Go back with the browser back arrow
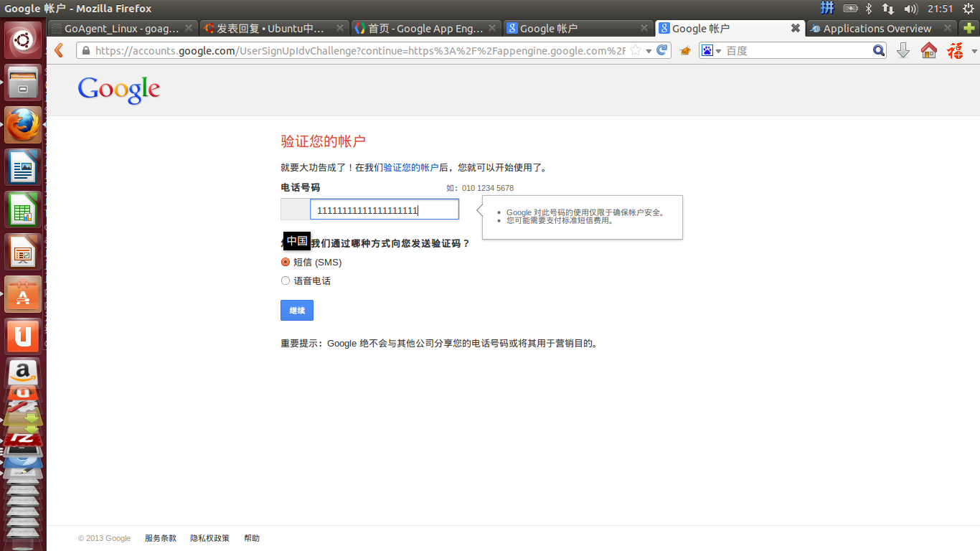Viewport: 980px width, 551px height. tap(59, 51)
